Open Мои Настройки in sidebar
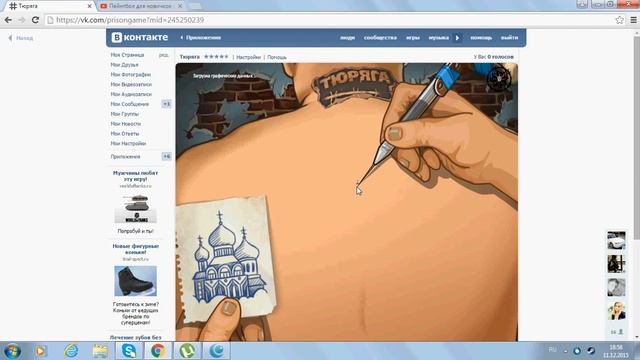This screenshot has height=360, width=640. 128,143
